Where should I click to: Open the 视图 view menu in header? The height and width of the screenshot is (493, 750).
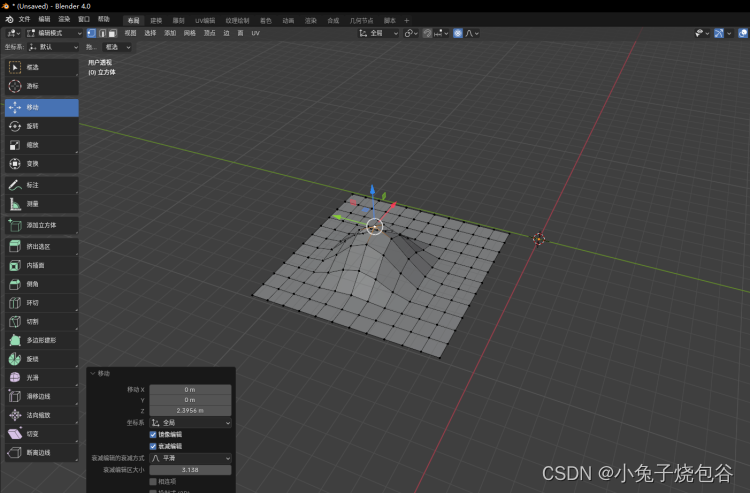pos(130,33)
